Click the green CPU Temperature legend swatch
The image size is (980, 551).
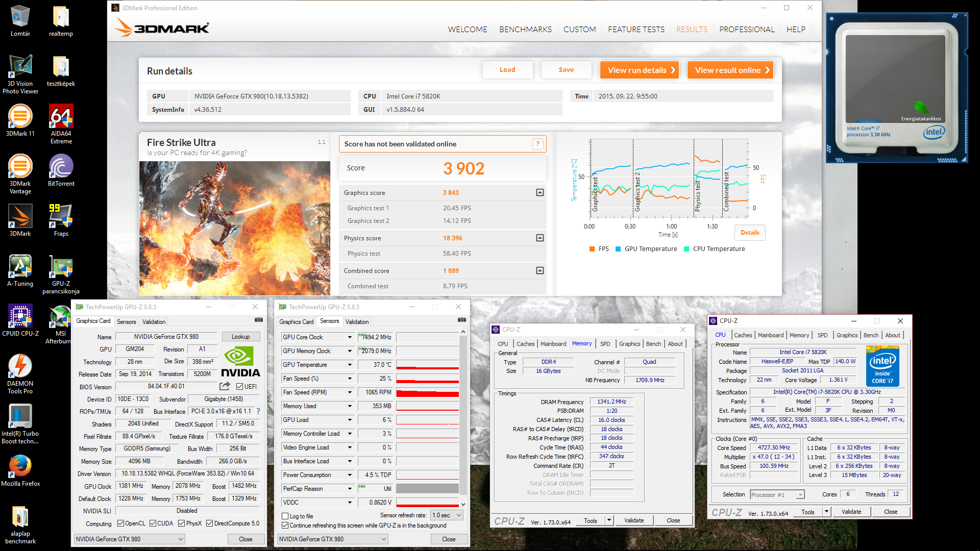(687, 249)
